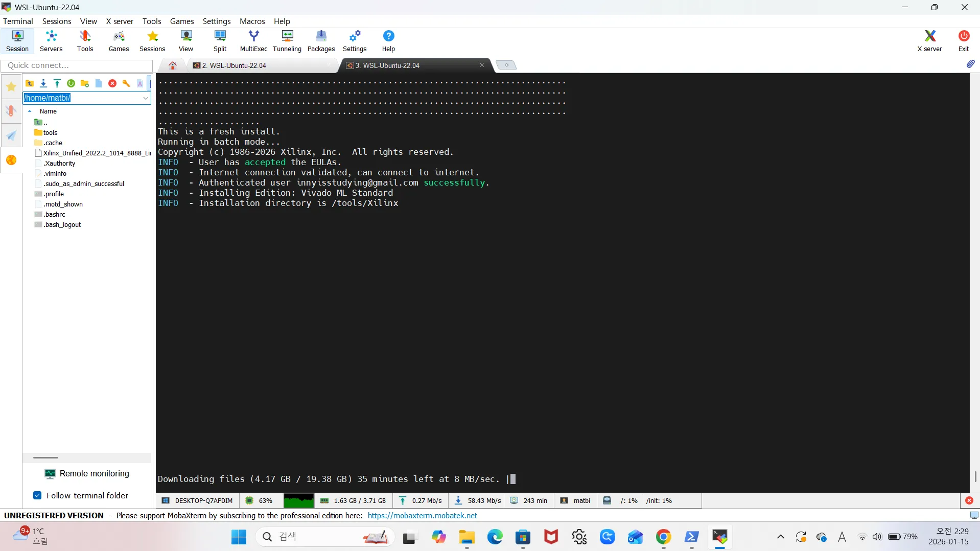This screenshot has width=980, height=551.
Task: Click the Split toolbar button
Action: tap(220, 41)
